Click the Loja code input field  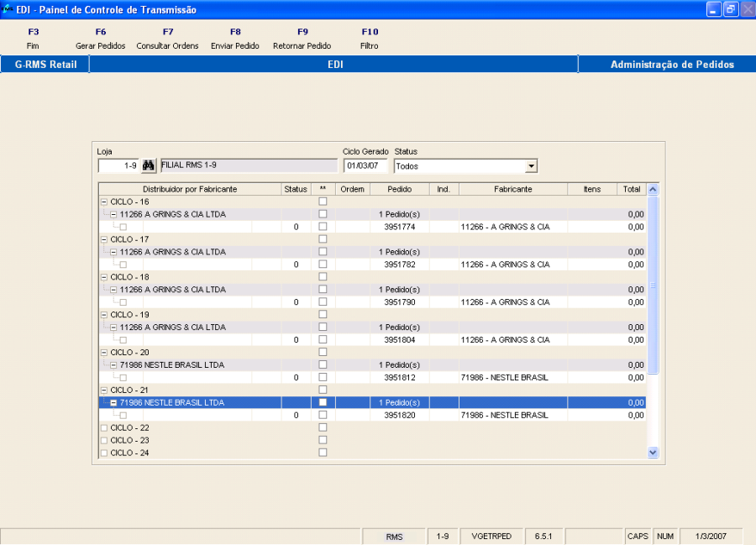point(118,165)
